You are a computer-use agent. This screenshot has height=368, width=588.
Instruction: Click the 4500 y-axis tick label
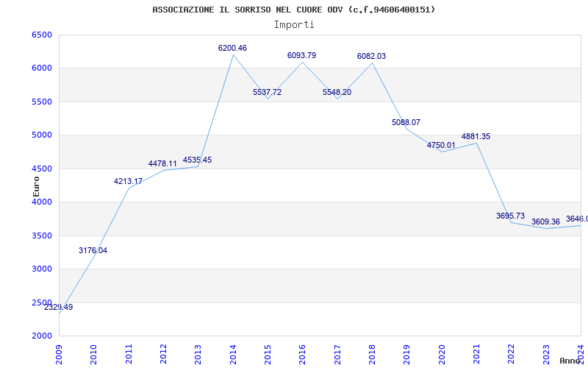pos(42,169)
